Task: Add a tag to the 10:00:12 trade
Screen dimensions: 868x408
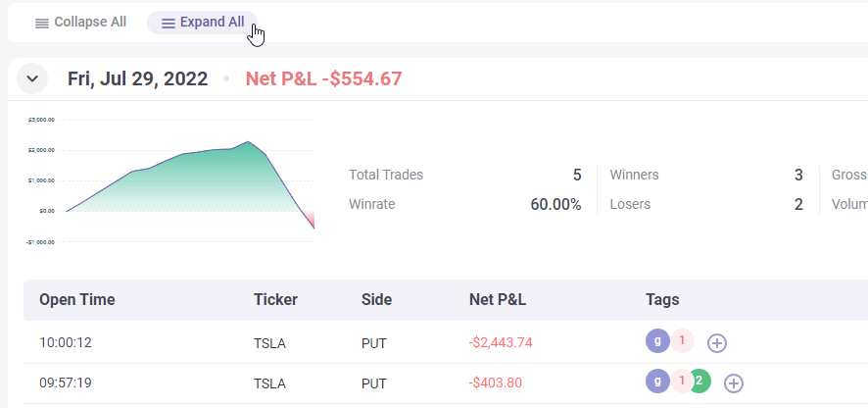Action: point(717,342)
